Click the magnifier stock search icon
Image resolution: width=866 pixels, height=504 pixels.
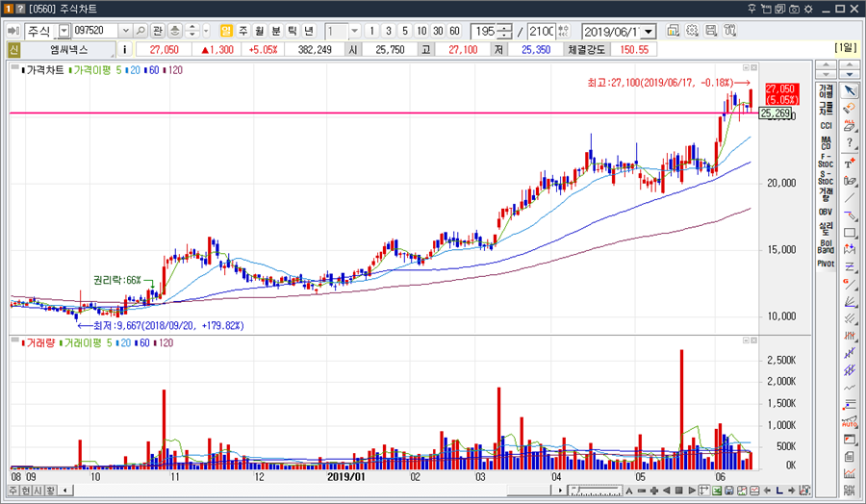coord(140,31)
